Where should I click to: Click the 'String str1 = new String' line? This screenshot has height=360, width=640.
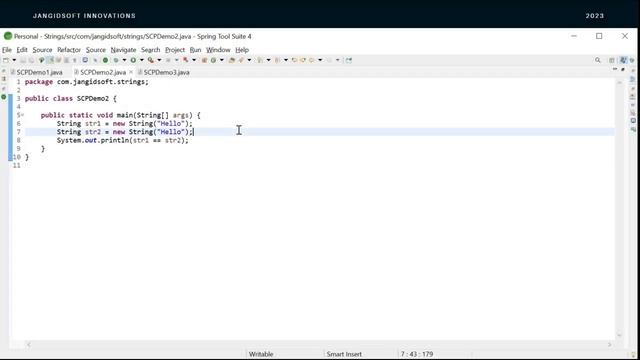coord(124,124)
